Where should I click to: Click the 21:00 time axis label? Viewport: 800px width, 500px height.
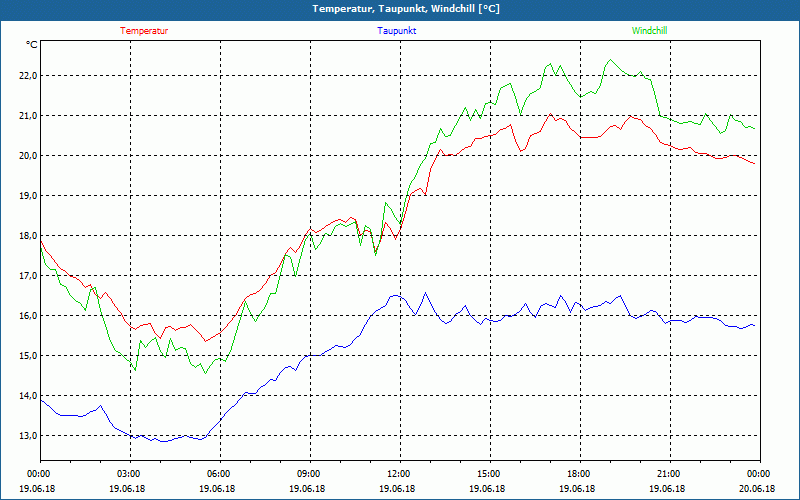[x=670, y=474]
